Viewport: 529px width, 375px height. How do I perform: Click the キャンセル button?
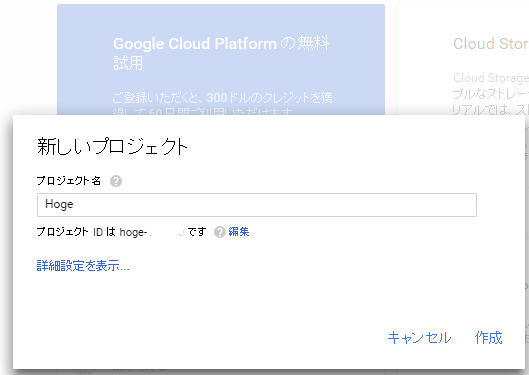pos(419,338)
